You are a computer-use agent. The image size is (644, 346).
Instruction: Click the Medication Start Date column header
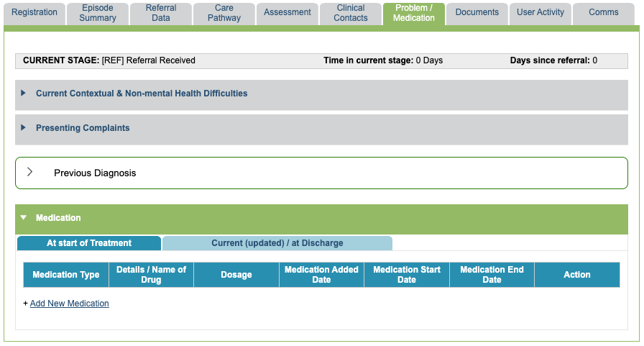coord(407,275)
